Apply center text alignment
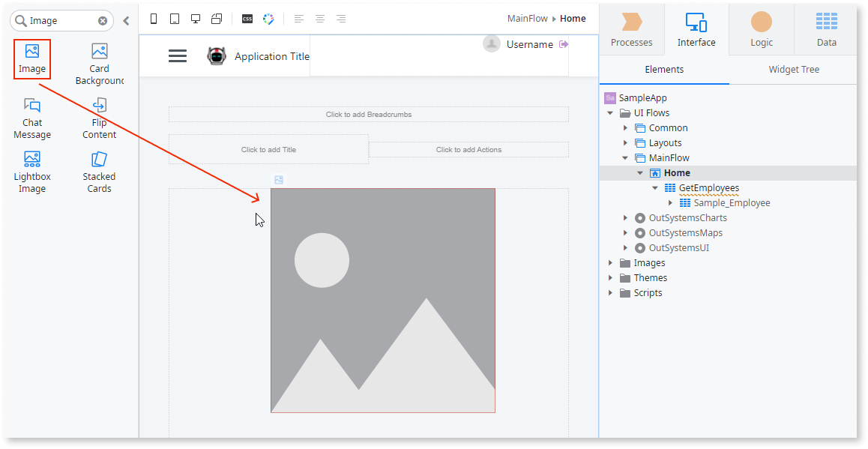This screenshot has height=449, width=868. 320,19
